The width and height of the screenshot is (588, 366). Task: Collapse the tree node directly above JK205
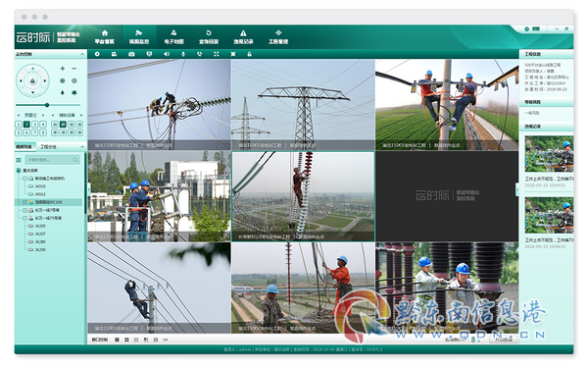click(24, 218)
